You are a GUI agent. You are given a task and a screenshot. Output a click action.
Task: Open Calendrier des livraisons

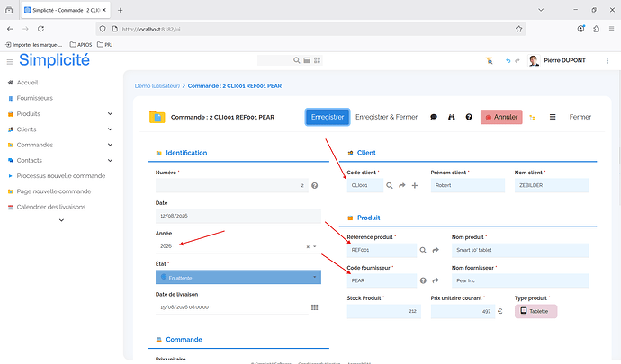pos(50,207)
